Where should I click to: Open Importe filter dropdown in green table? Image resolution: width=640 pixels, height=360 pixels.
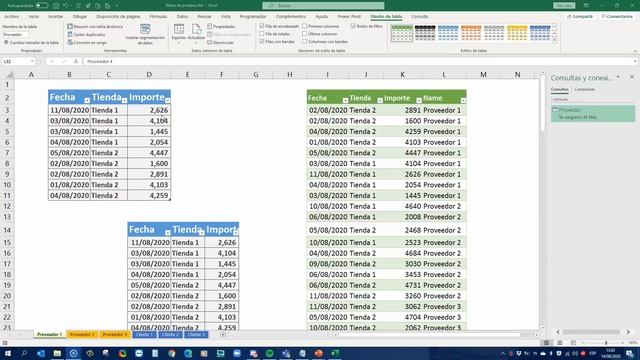point(419,100)
